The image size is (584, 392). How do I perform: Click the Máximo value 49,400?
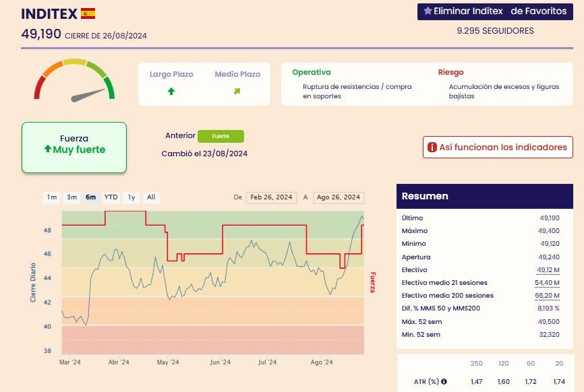(549, 231)
